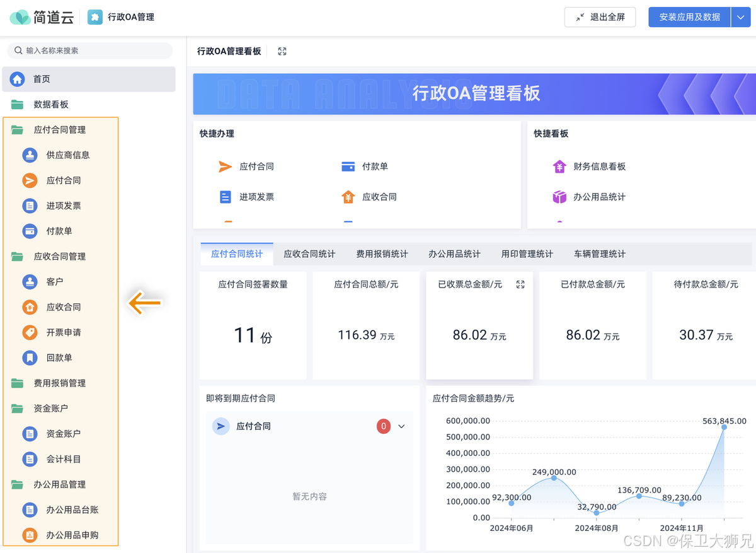Click the 行政OA管理看板 title text
Screen dimensions: 756x553
[x=229, y=51]
